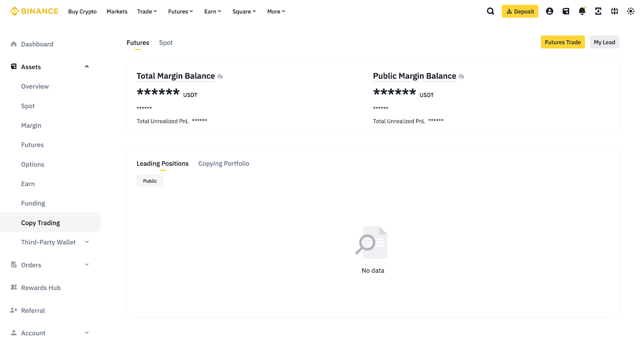644x346 pixels.
Task: Switch to the Copying Portfolio tab
Action: (x=224, y=164)
